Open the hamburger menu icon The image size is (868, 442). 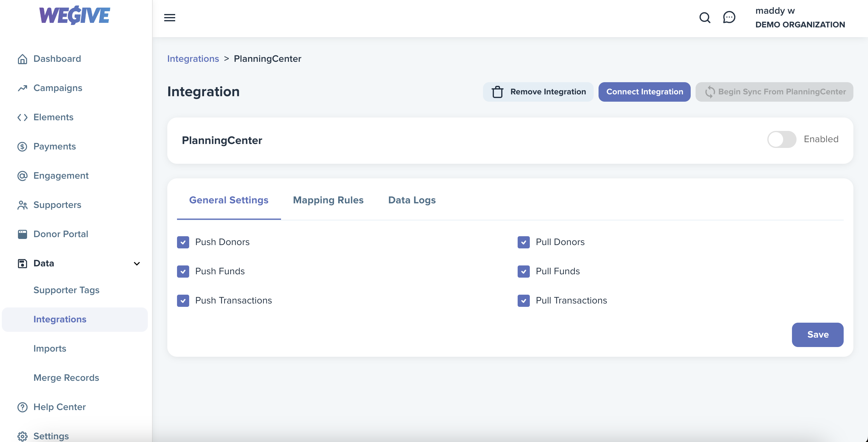tap(169, 18)
